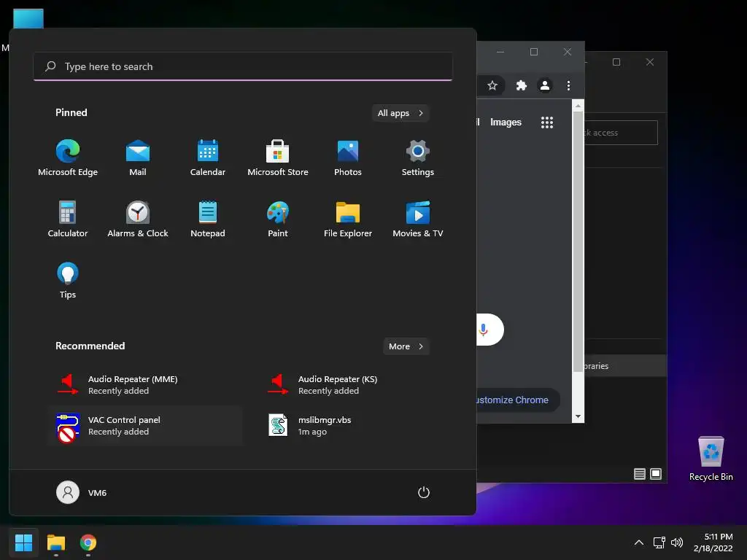747x560 pixels.
Task: Start voice search with microphone icon
Action: coord(483,330)
